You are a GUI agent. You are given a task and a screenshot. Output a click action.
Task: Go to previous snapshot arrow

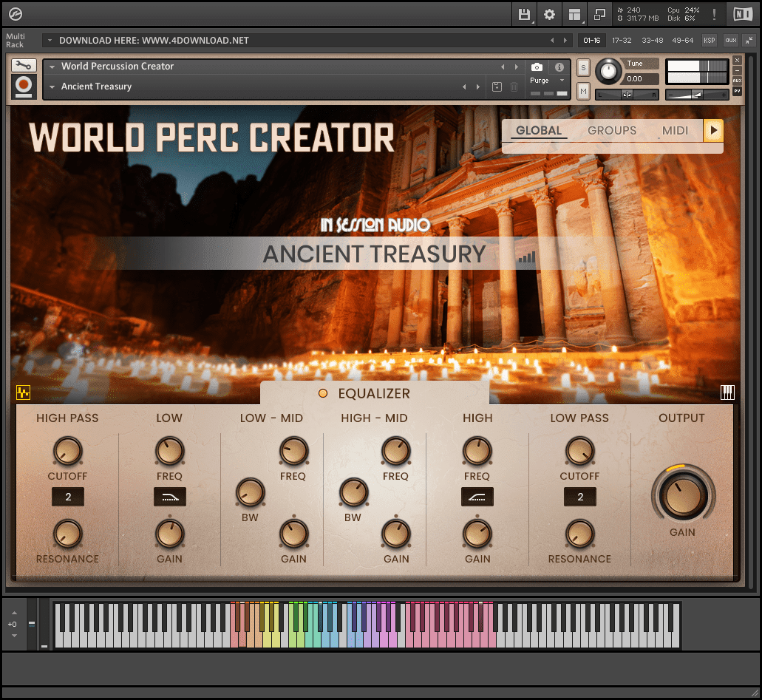click(465, 87)
